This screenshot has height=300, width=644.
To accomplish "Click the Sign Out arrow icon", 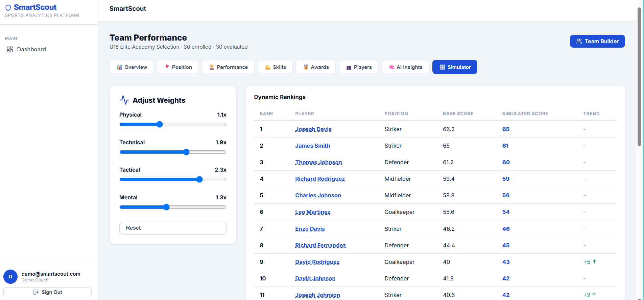I will click(36, 292).
